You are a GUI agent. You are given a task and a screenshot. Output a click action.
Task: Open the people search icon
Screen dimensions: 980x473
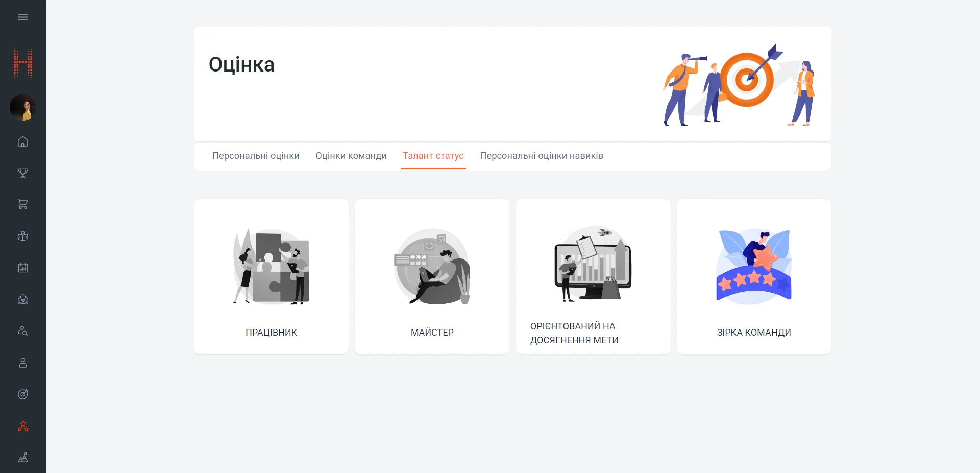coord(23,331)
